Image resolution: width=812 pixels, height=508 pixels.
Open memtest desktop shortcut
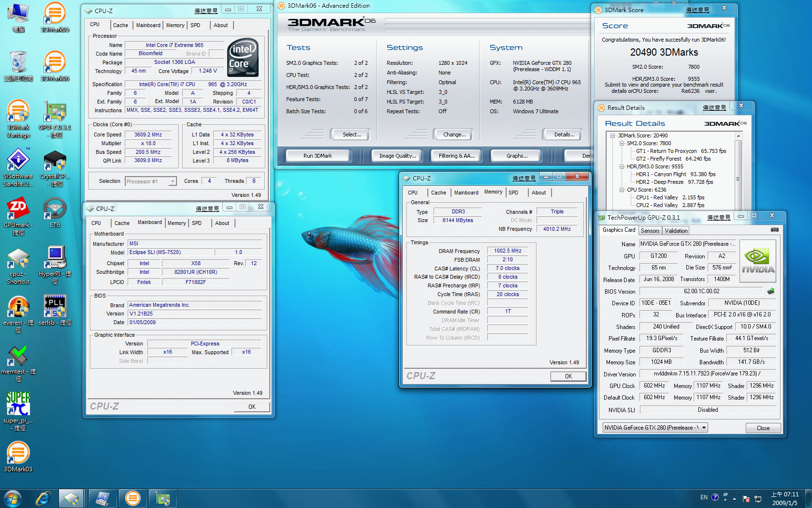click(18, 363)
